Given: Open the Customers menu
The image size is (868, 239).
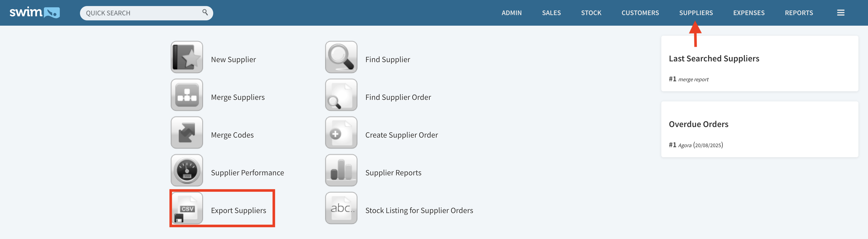Looking at the screenshot, I should (640, 13).
